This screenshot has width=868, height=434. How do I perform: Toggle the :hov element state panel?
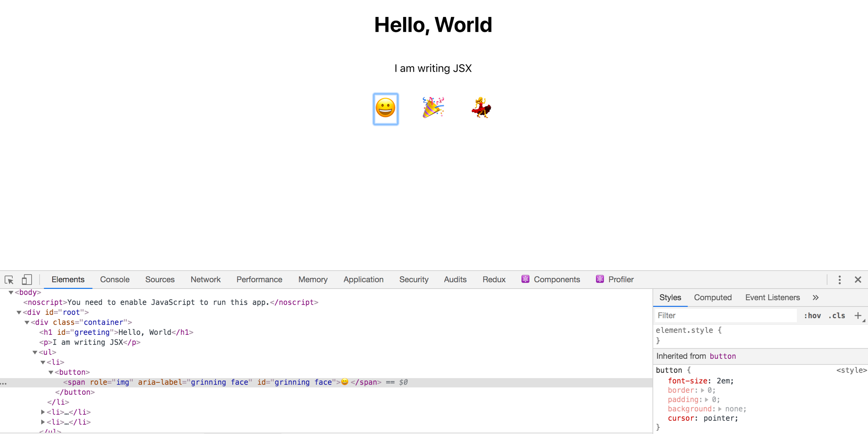pos(812,316)
